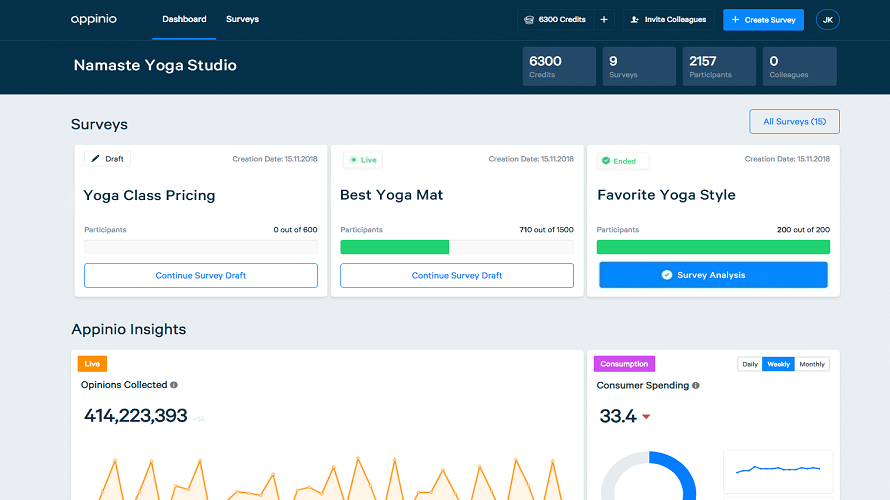
Task: Click the red down trend arrow
Action: coord(646,417)
